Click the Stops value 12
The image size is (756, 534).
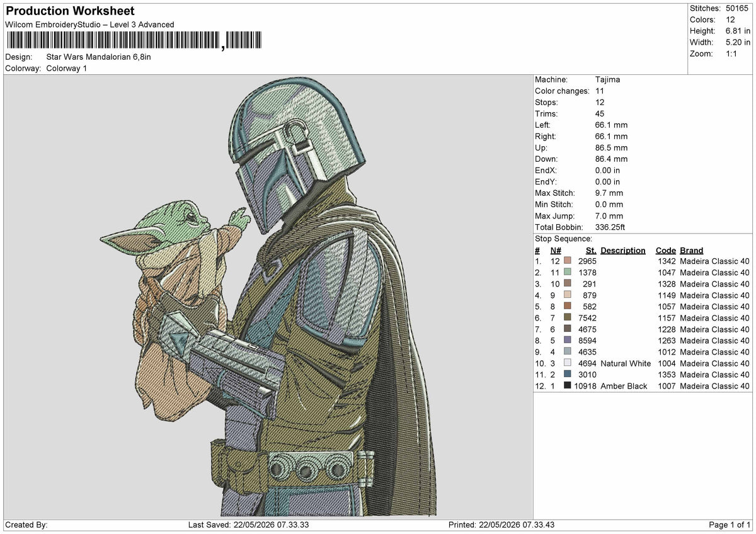pos(600,103)
